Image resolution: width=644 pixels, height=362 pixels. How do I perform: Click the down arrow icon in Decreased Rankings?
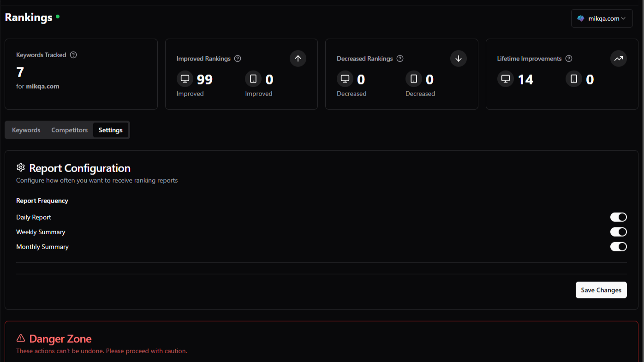(x=459, y=59)
